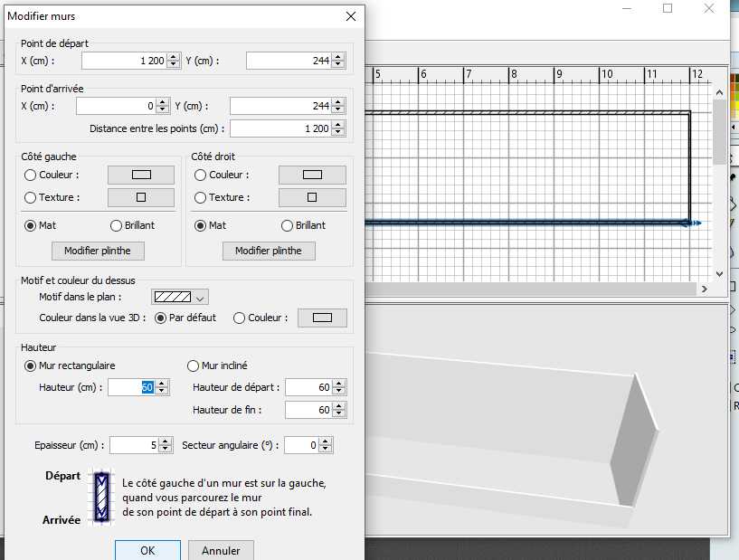Click Distance entre les points field
Screen dimensions: 739x560
click(x=281, y=128)
